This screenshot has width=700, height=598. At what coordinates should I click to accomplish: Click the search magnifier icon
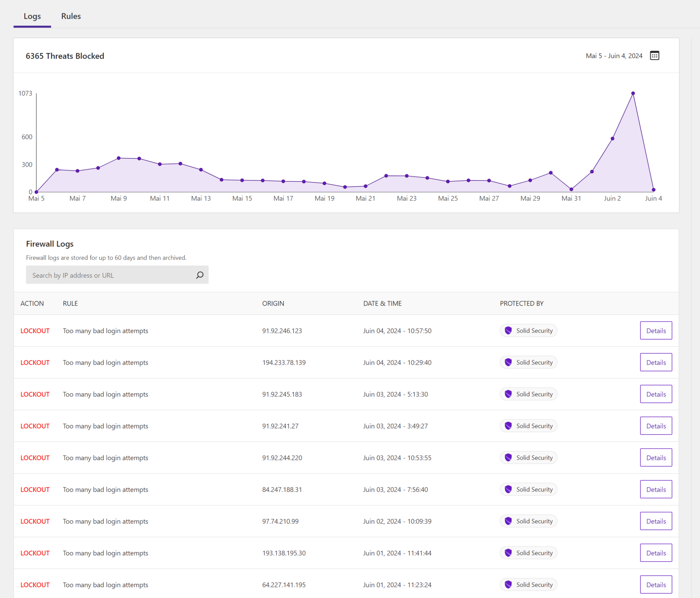click(x=200, y=275)
